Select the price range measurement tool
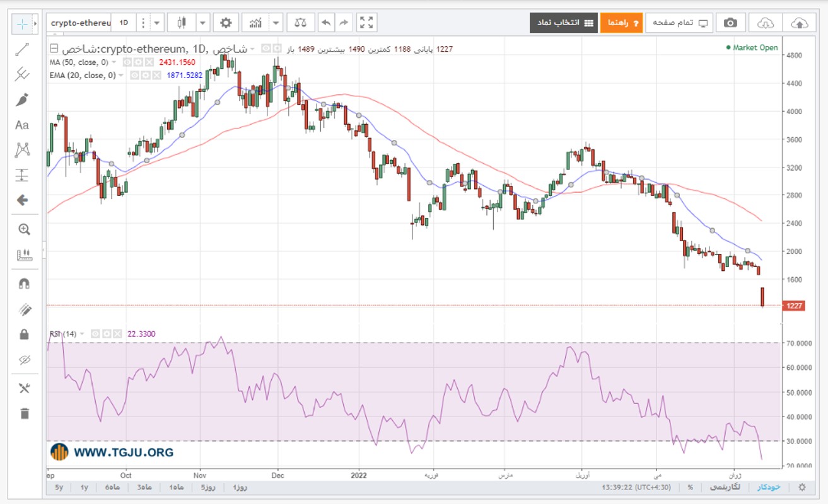Image resolution: width=828 pixels, height=504 pixels. (x=22, y=175)
